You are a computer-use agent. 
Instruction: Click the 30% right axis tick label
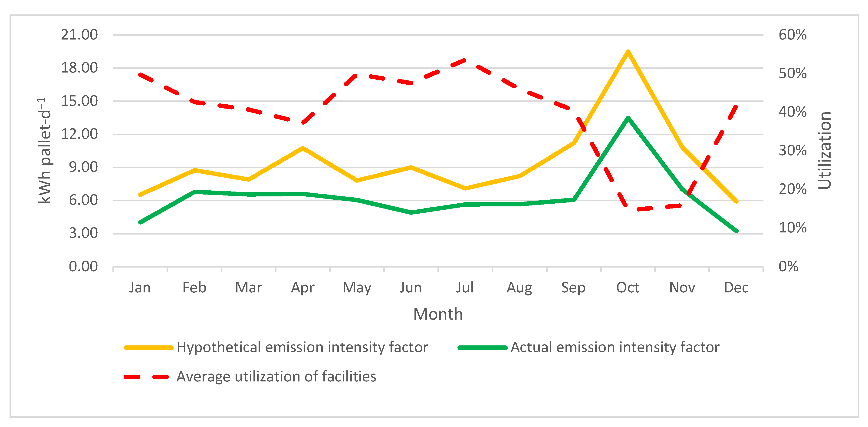pyautogui.click(x=792, y=151)
